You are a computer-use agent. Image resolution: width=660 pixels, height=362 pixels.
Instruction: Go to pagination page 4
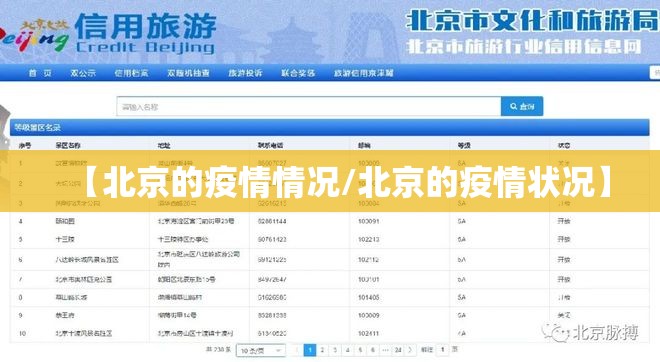click(348, 350)
